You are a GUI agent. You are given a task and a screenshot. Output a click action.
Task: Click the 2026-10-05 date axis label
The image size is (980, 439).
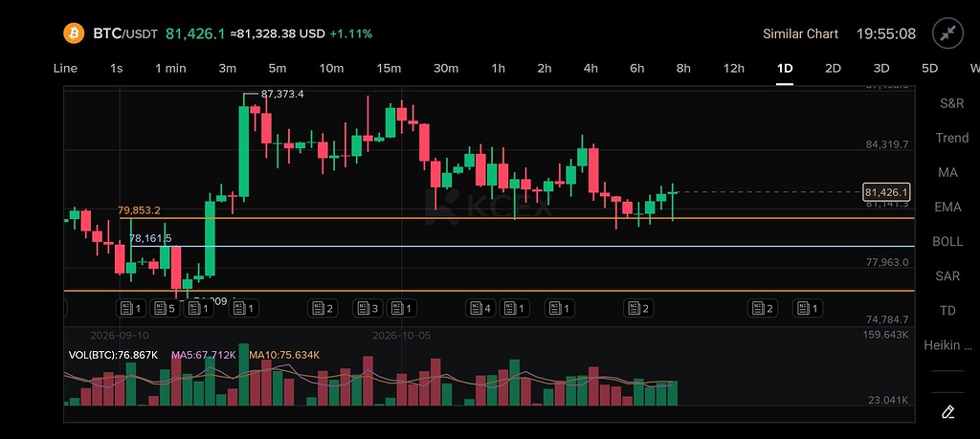tap(401, 336)
